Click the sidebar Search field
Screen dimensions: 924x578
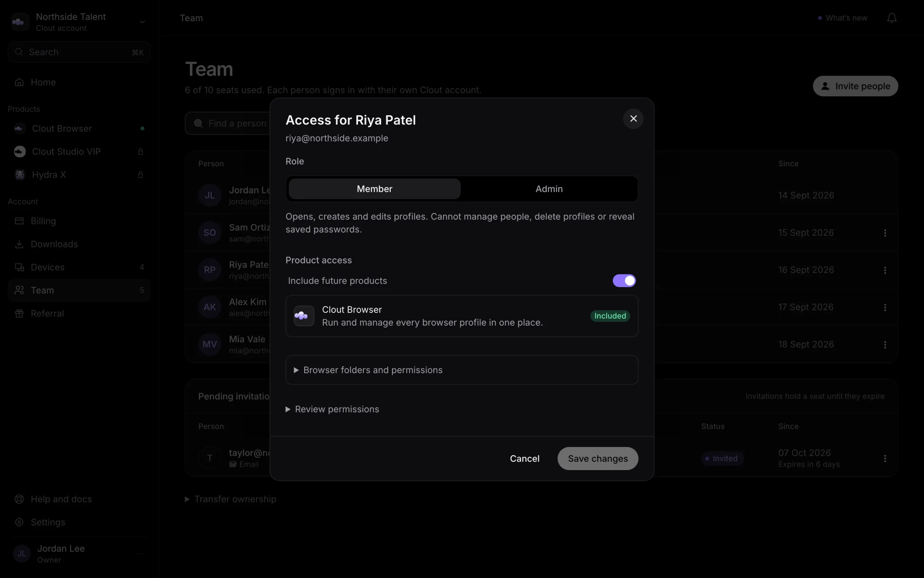click(79, 52)
